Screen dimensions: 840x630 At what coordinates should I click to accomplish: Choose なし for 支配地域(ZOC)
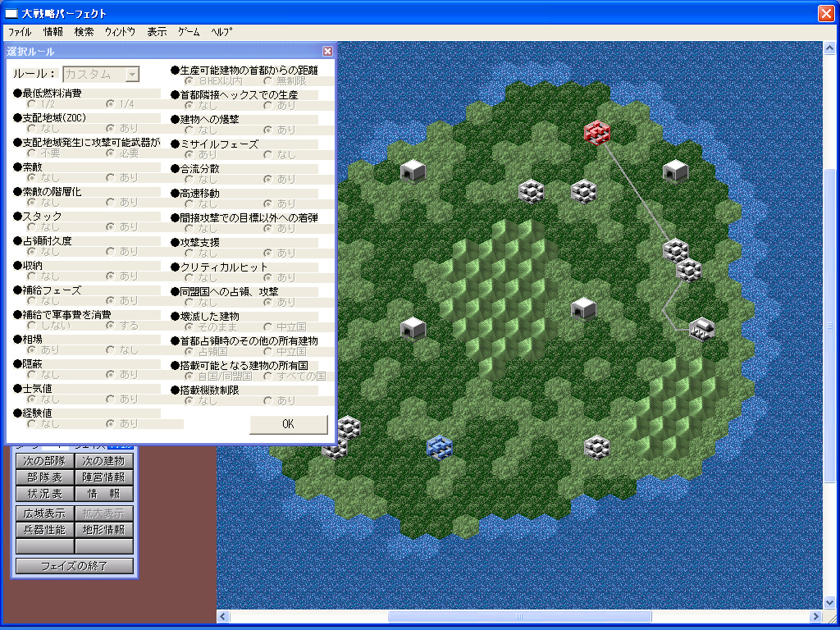31,129
